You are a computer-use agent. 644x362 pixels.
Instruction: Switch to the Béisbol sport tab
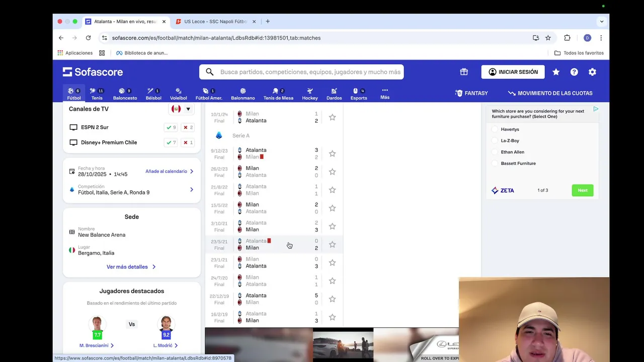tap(153, 94)
